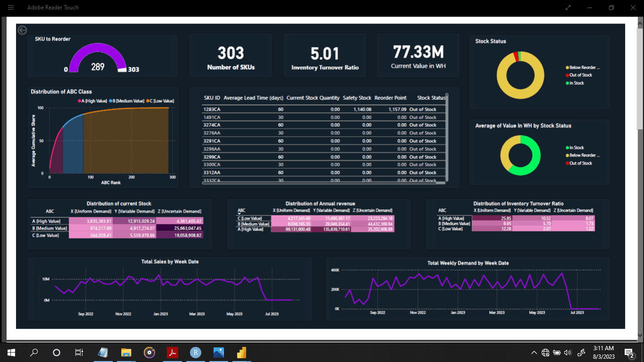The image size is (644, 362).
Task: Enter full-screen mode using title bar arrows
Action: (x=568, y=8)
